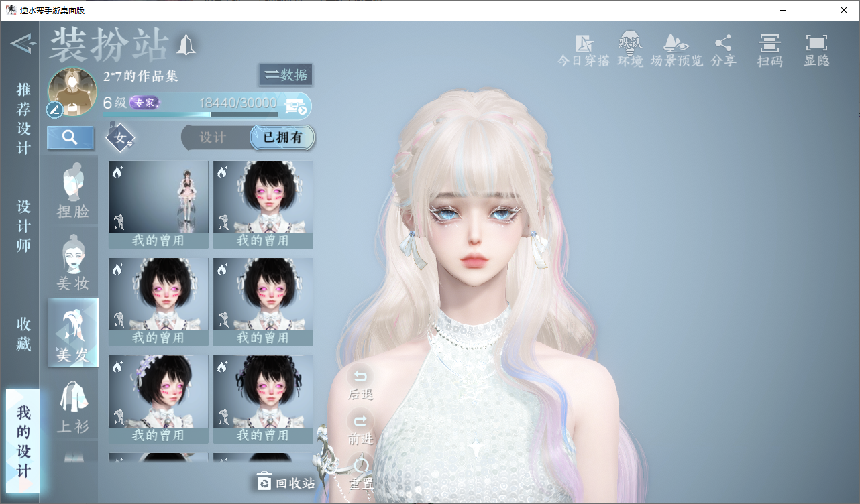The width and height of the screenshot is (860, 504).
Task: Open the 数据 statistics button
Action: [x=286, y=75]
